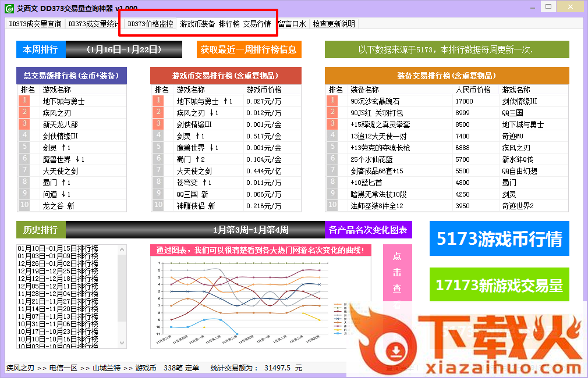The image size is (588, 378).
Task: Click the history list scrollbar thumb
Action: click(122, 288)
